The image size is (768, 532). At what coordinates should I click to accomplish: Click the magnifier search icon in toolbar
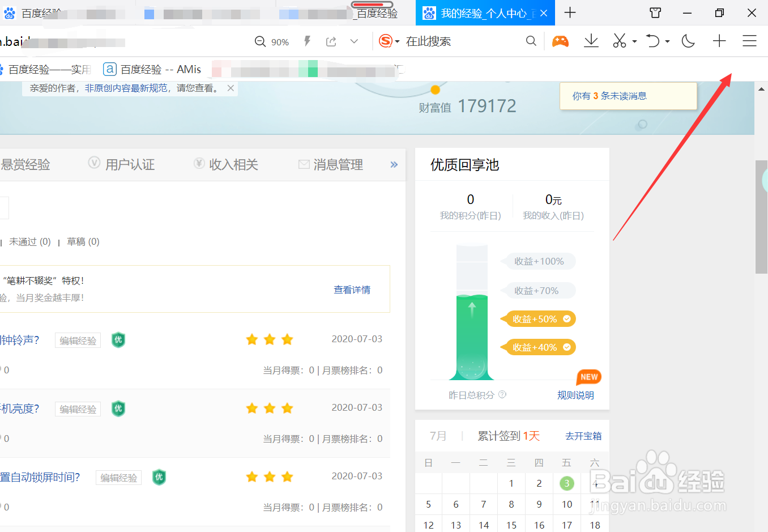click(531, 41)
